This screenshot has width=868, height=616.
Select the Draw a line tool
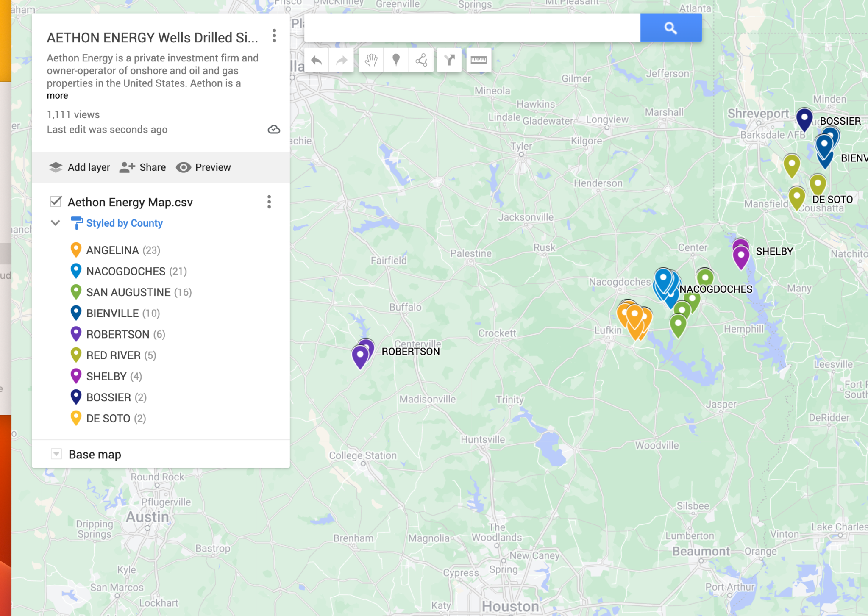click(x=421, y=60)
